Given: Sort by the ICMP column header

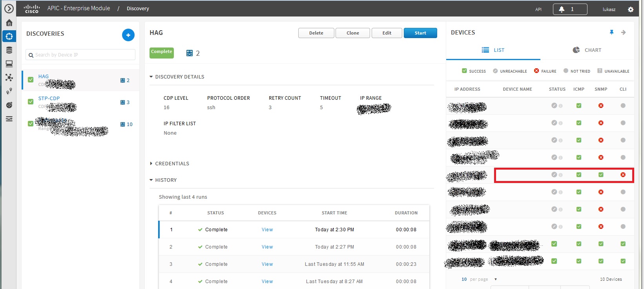Looking at the screenshot, I should click(x=579, y=89).
